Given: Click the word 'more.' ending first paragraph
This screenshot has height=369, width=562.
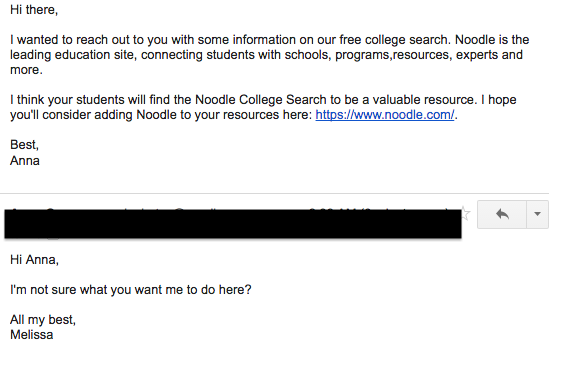Looking at the screenshot, I should 26,70.
